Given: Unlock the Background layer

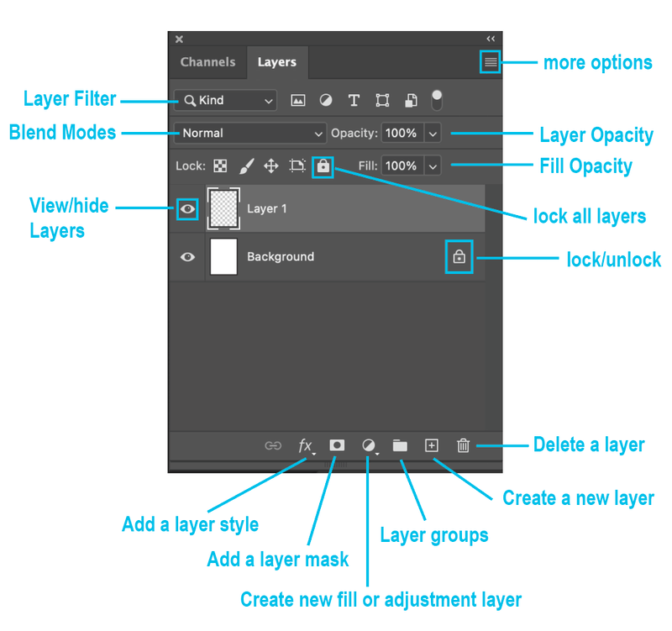Looking at the screenshot, I should click(x=459, y=256).
